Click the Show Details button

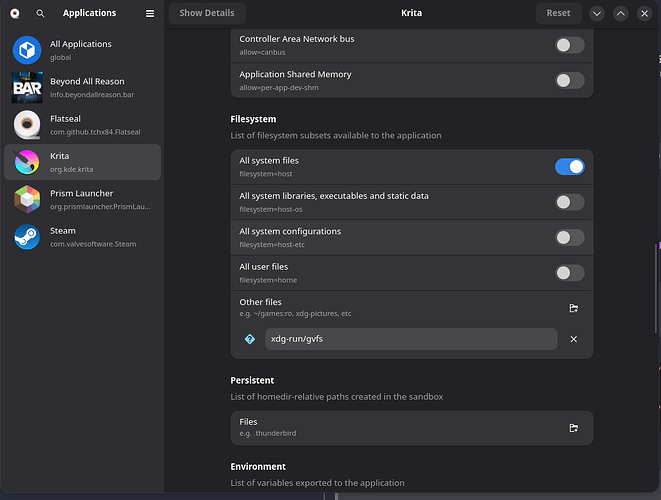pos(207,13)
